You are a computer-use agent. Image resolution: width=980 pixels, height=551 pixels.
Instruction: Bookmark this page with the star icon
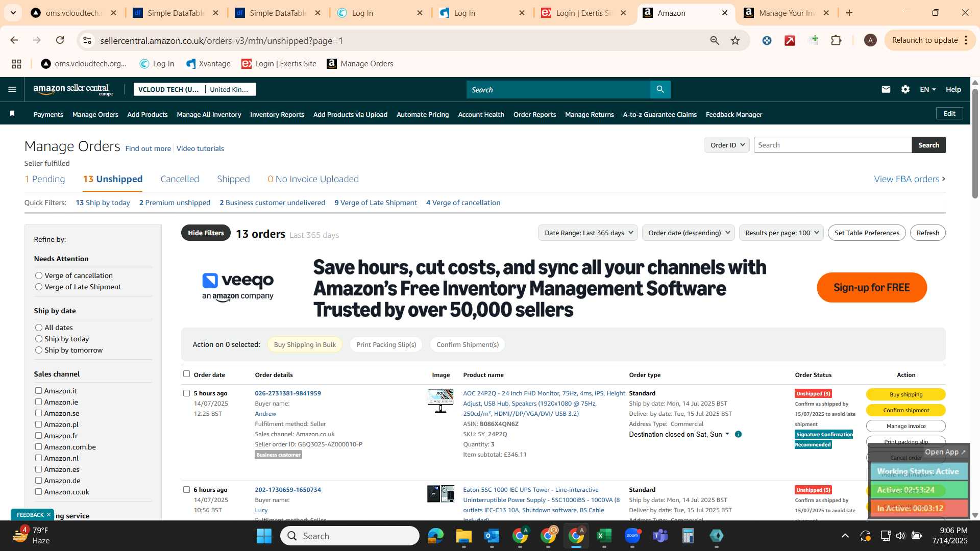click(735, 40)
